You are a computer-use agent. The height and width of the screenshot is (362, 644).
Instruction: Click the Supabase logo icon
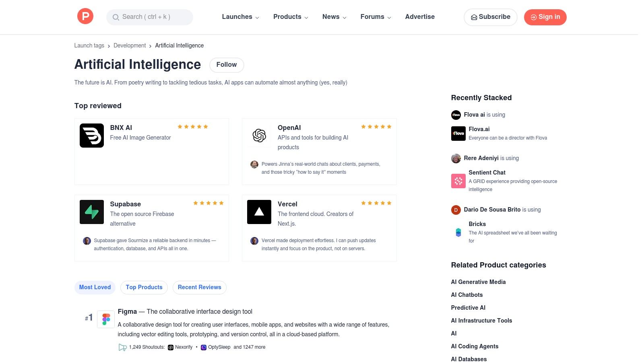click(x=91, y=212)
